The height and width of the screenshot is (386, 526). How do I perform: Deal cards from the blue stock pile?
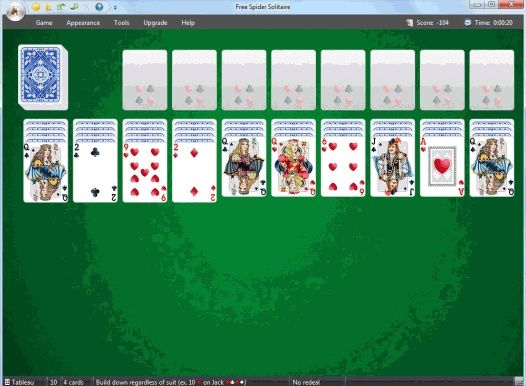43,77
